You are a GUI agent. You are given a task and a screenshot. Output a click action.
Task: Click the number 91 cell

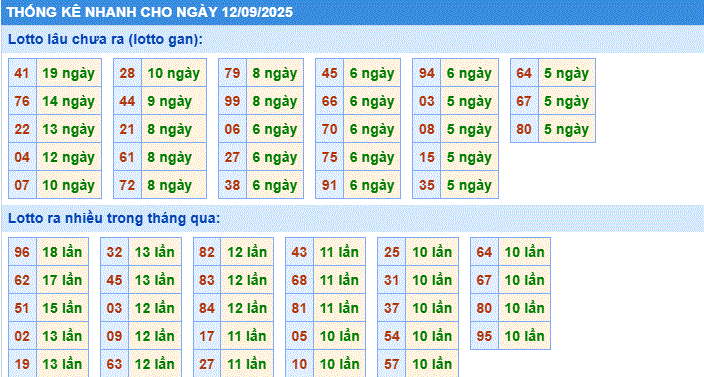click(330, 185)
